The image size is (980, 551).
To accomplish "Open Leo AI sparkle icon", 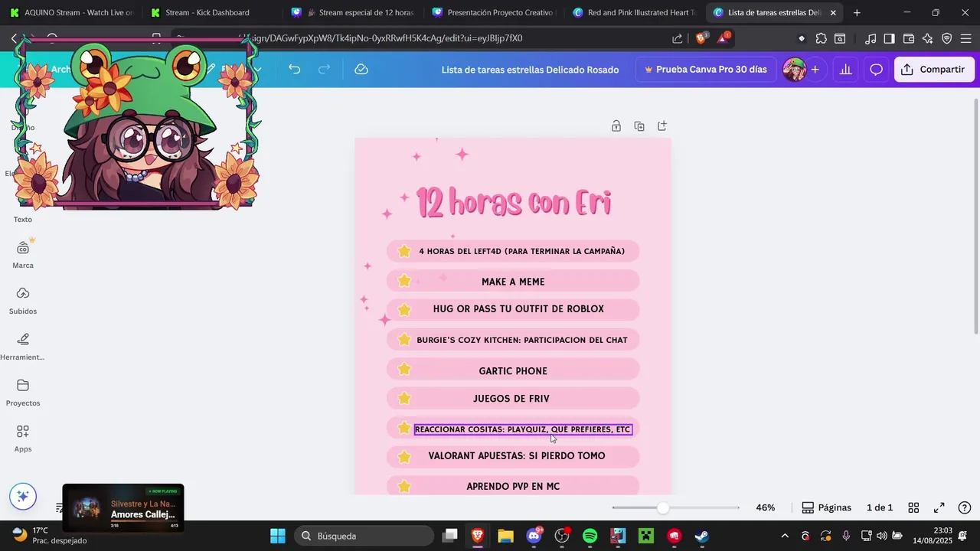I will [x=928, y=38].
